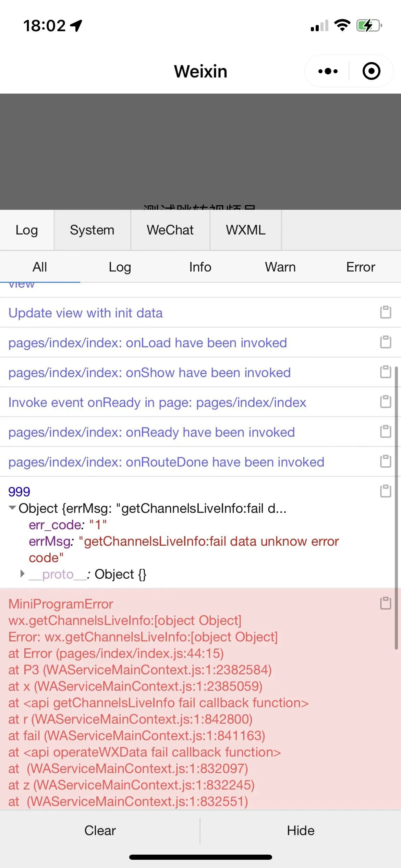This screenshot has width=401, height=868.
Task: Filter logs by Warn level
Action: [280, 267]
